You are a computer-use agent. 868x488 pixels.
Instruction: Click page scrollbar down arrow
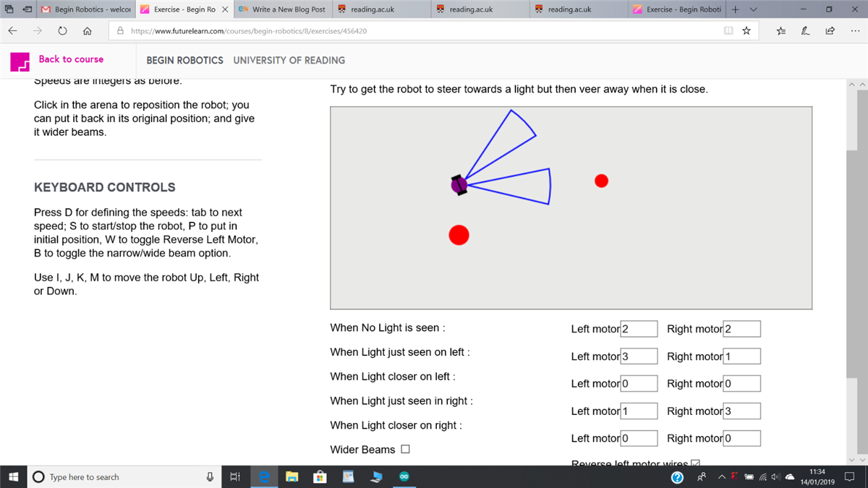[861, 458]
